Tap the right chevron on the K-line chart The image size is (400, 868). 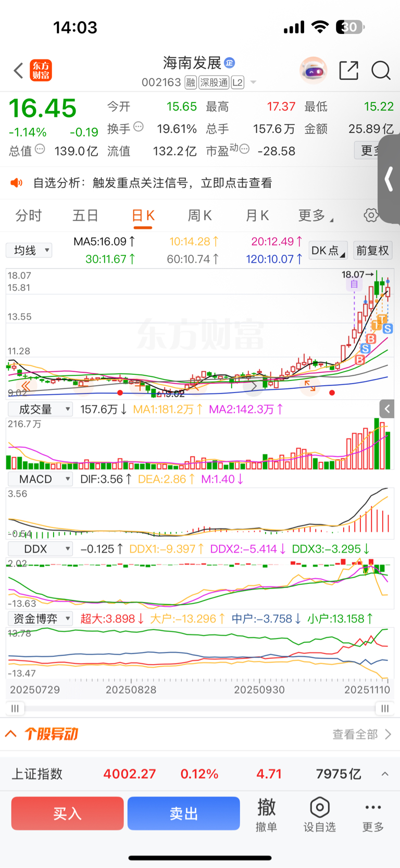254,386
